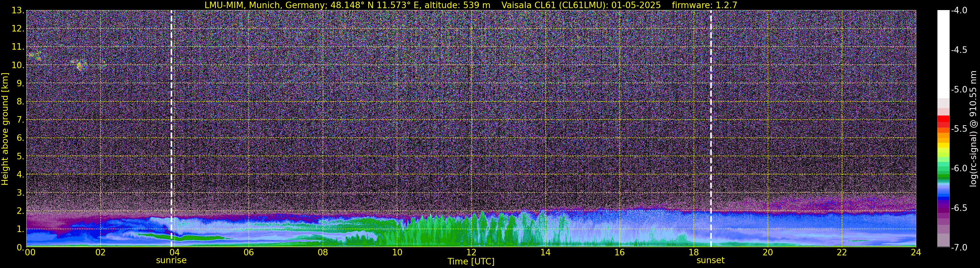Click the '14' time axis tick label

click(545, 252)
